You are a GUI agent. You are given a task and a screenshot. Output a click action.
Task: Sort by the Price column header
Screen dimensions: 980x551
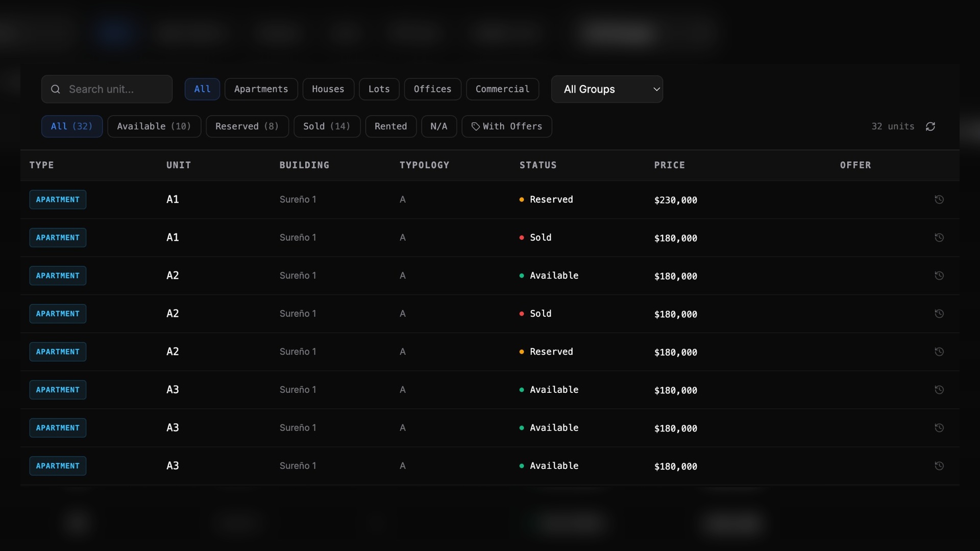670,165
